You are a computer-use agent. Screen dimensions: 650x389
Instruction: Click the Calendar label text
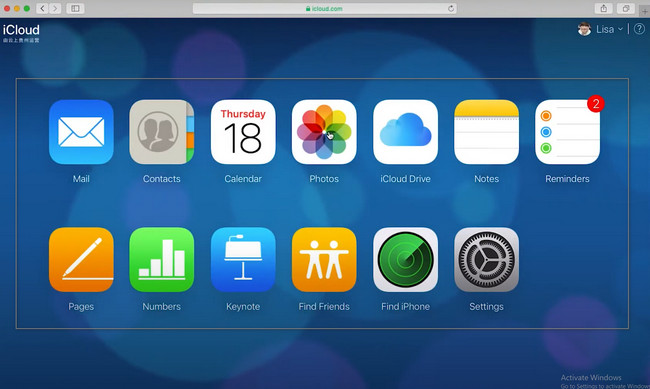pyautogui.click(x=243, y=179)
